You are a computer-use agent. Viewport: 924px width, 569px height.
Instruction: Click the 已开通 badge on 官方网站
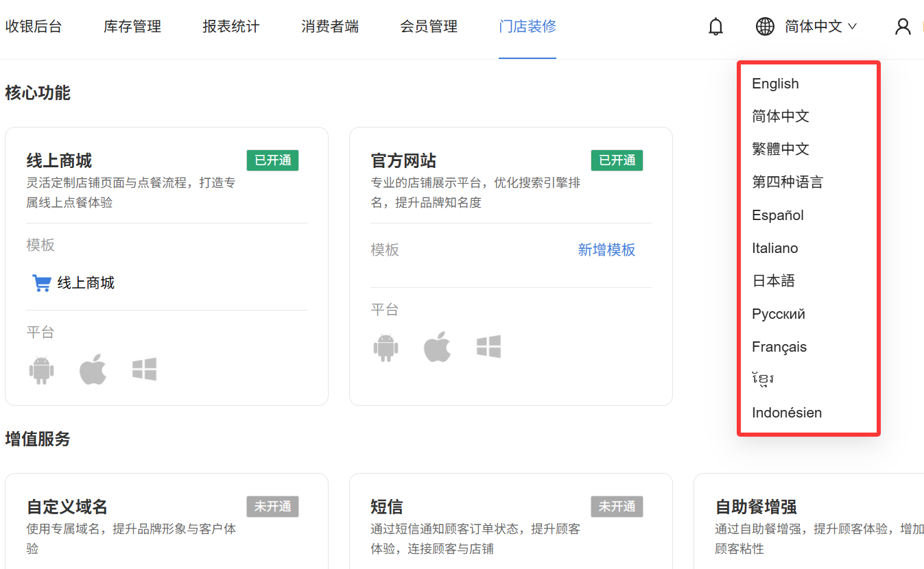tap(617, 160)
